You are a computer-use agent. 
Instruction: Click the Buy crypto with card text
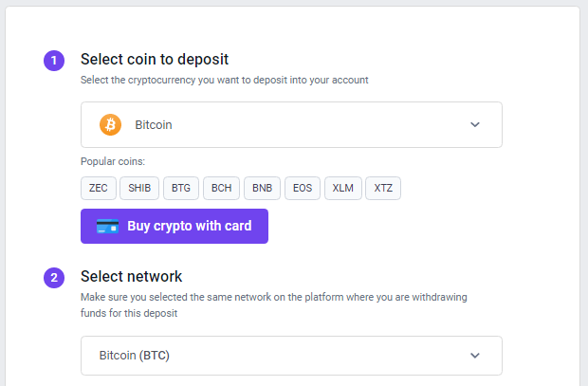click(x=190, y=227)
